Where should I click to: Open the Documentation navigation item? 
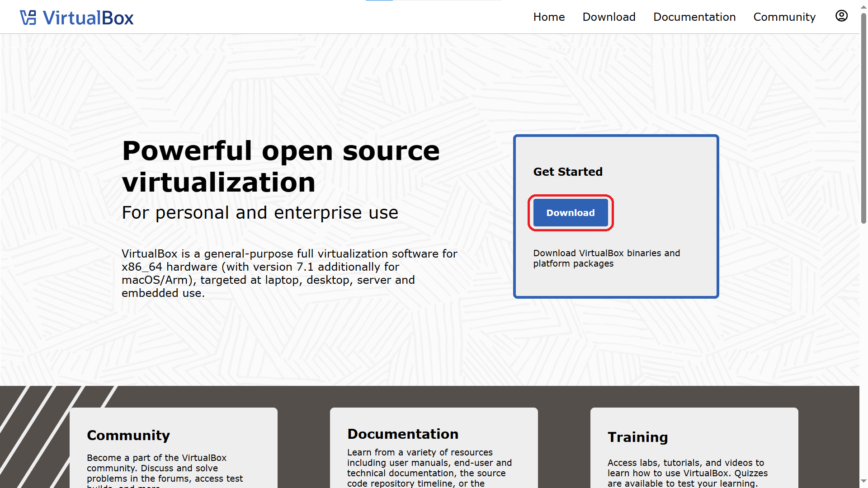coord(694,17)
